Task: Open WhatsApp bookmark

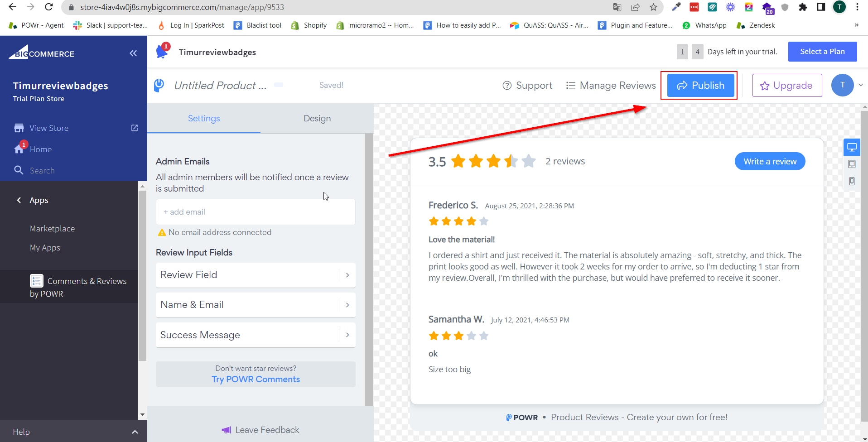Action: coord(704,25)
